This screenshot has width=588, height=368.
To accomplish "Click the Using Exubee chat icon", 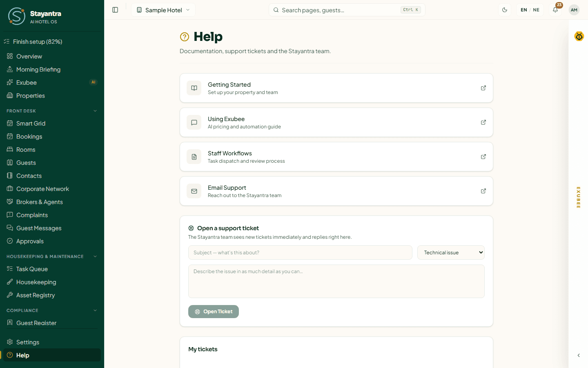I will pos(194,122).
